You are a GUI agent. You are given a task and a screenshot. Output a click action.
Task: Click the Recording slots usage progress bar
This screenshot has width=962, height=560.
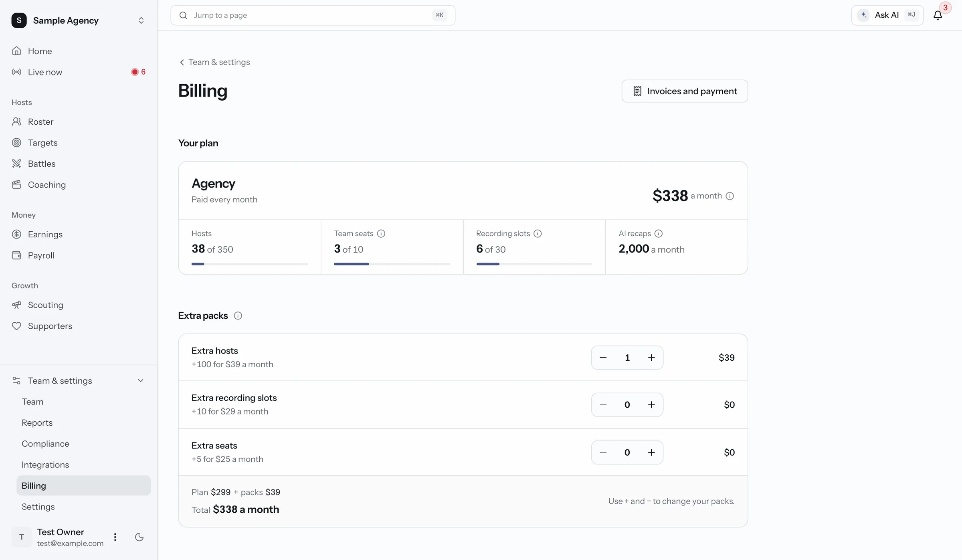click(x=534, y=264)
